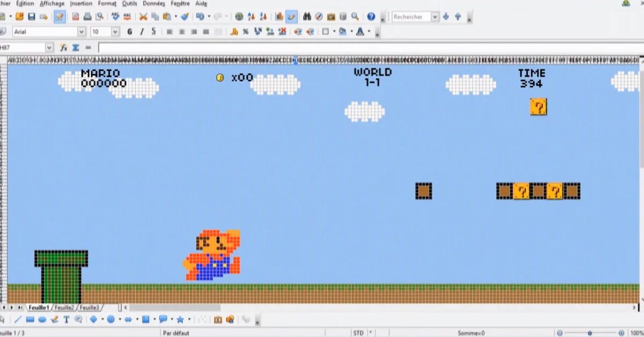This screenshot has height=337, width=644.
Task: Sort descending icon
Action: click(263, 17)
